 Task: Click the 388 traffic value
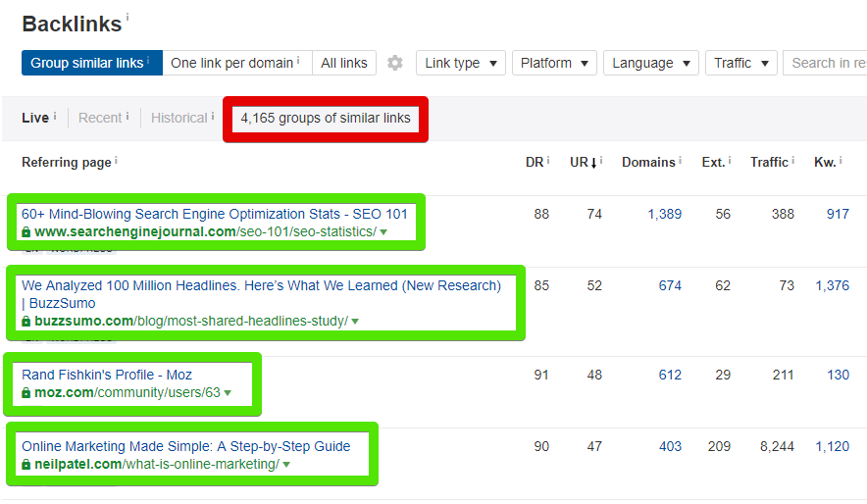[x=783, y=214]
